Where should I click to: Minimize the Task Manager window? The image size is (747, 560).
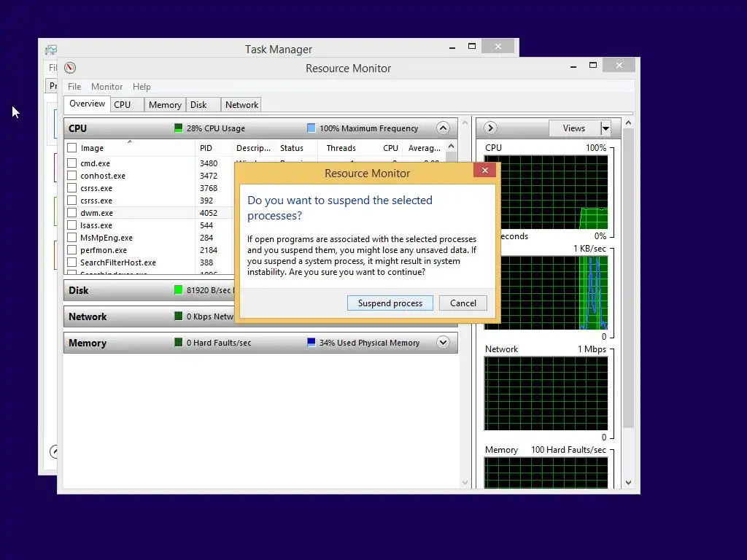[452, 47]
